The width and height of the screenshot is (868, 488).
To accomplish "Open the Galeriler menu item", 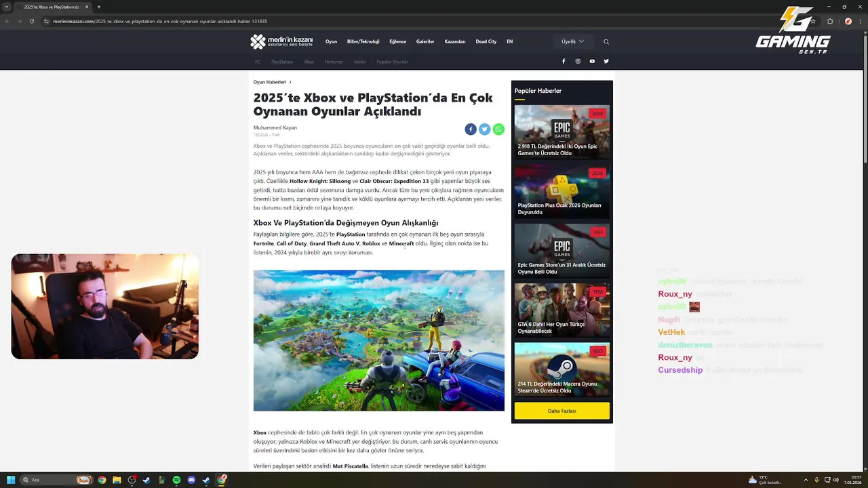I will (425, 41).
